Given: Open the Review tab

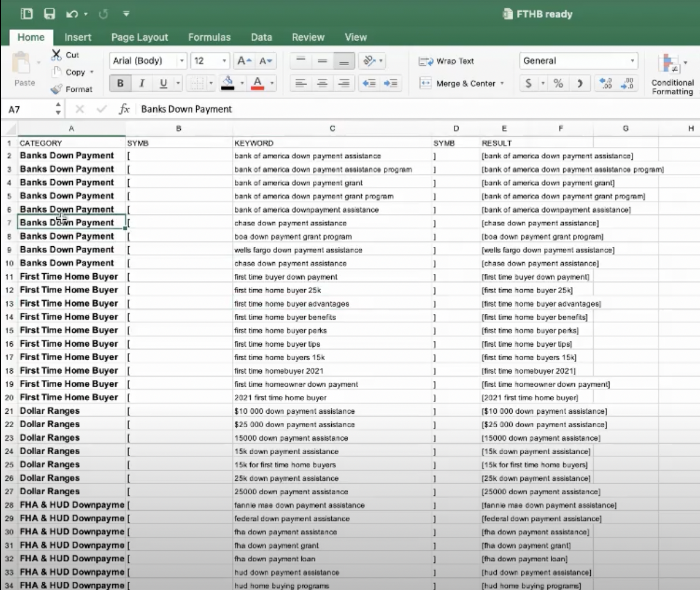Looking at the screenshot, I should [x=308, y=37].
